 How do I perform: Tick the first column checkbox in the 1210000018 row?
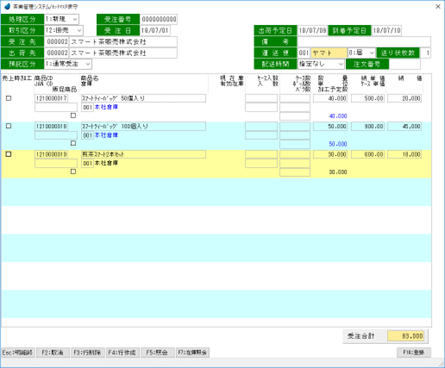9,126
